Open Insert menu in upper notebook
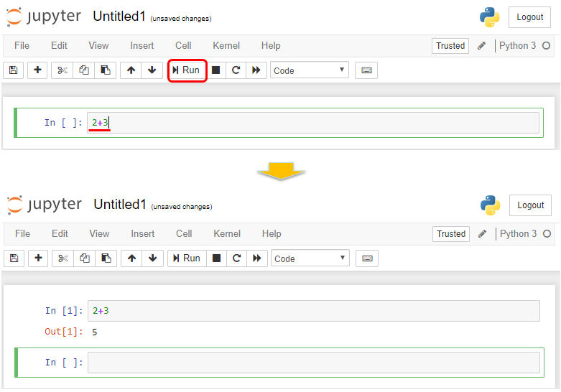Image resolution: width=561 pixels, height=392 pixels. click(x=142, y=45)
